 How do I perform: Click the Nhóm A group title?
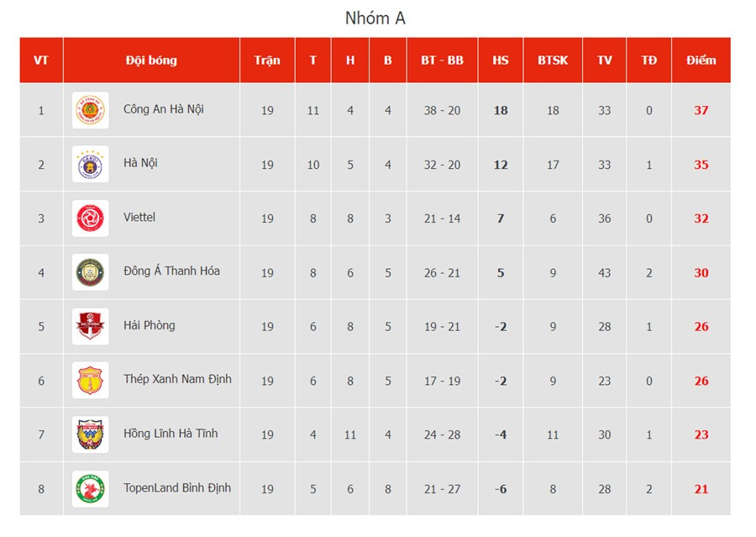375,18
